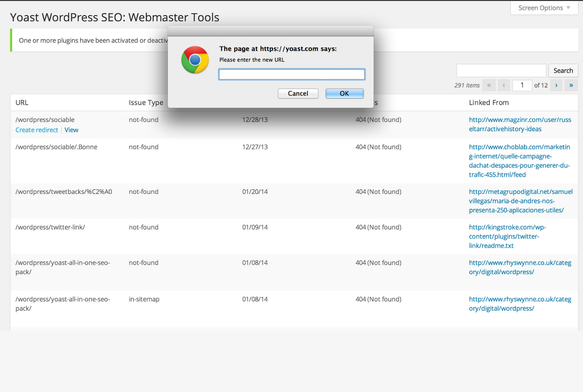The width and height of the screenshot is (583, 392).
Task: Click the Chrome logo in the dialog
Action: pyautogui.click(x=195, y=60)
